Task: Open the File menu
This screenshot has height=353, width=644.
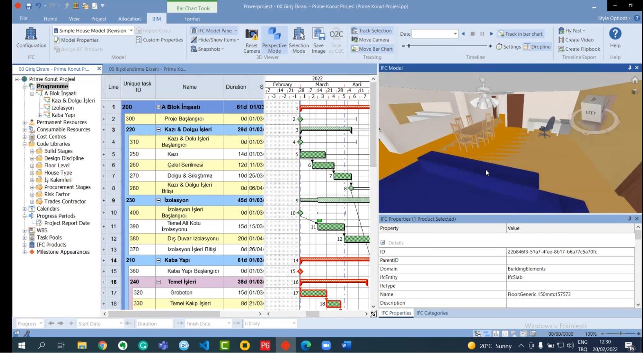Action: 24,18
